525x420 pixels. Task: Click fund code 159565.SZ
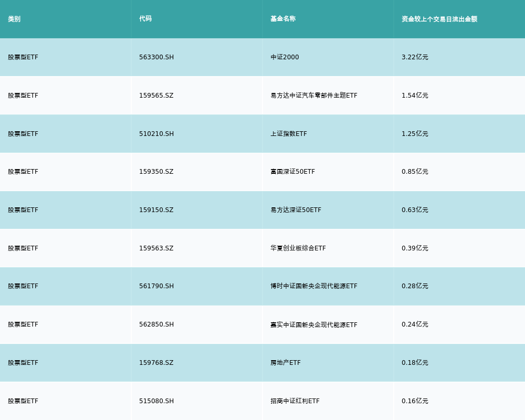(156, 96)
